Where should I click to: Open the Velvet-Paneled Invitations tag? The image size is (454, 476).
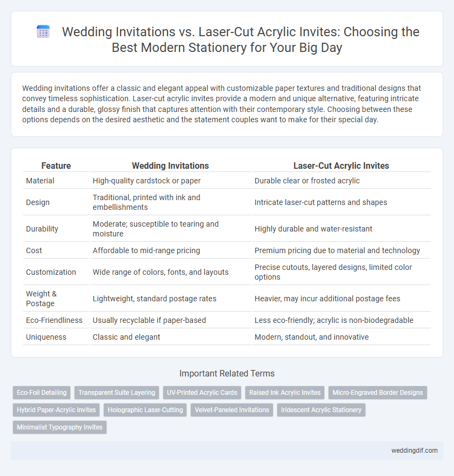[x=232, y=410]
